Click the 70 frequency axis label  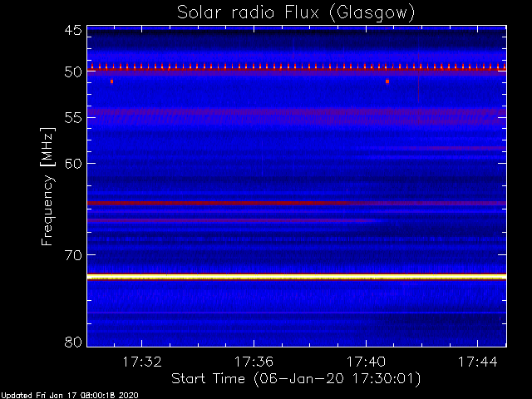(x=73, y=255)
